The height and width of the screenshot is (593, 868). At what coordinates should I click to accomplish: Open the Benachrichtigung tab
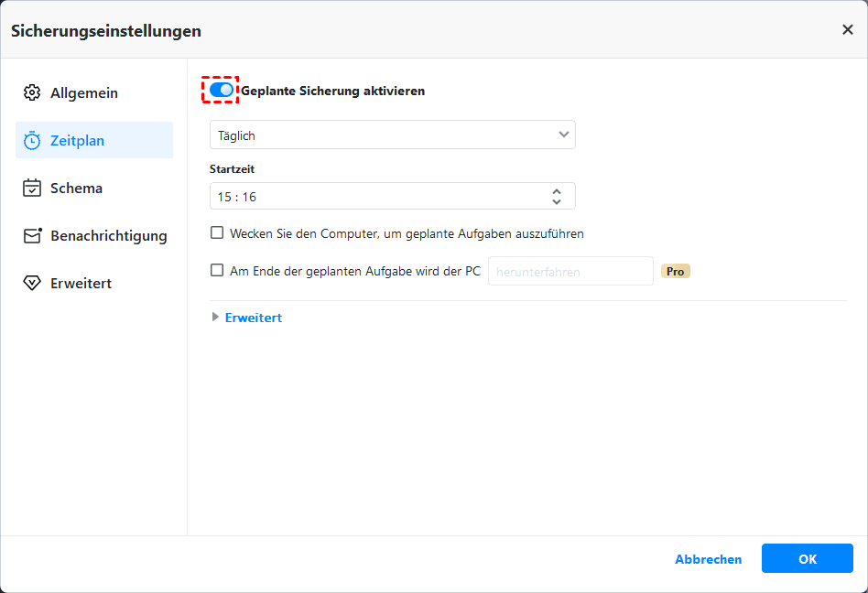(x=108, y=236)
